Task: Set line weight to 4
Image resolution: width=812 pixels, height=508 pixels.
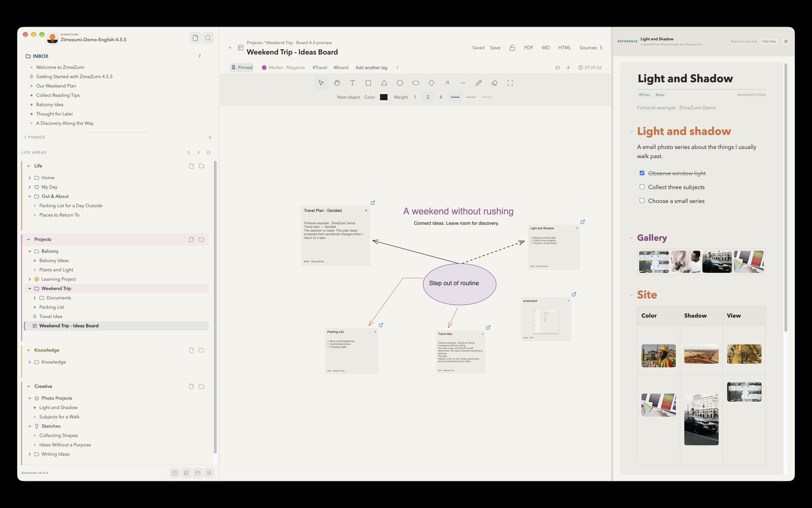Action: 441,97
